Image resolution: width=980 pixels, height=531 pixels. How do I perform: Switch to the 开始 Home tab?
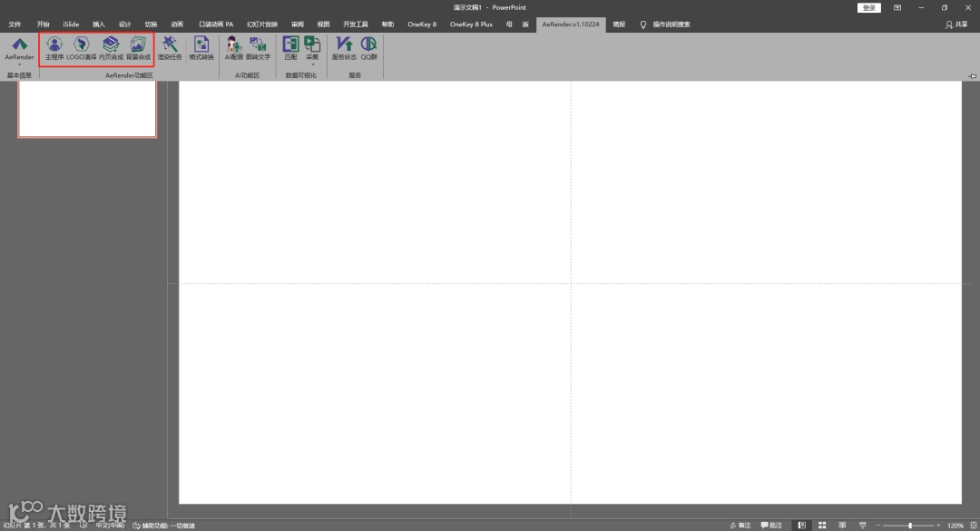[x=44, y=25]
